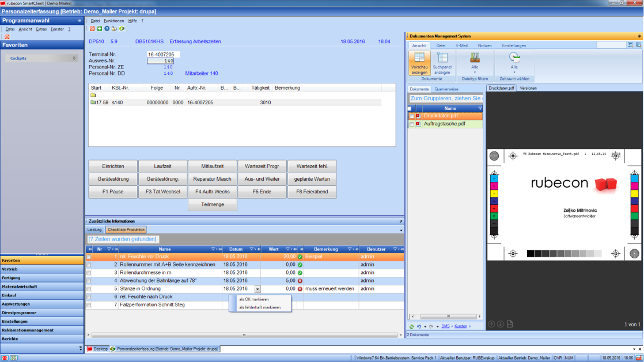Open help with the blue question mark icon
Screen dimensions: 644x362
coord(107,29)
